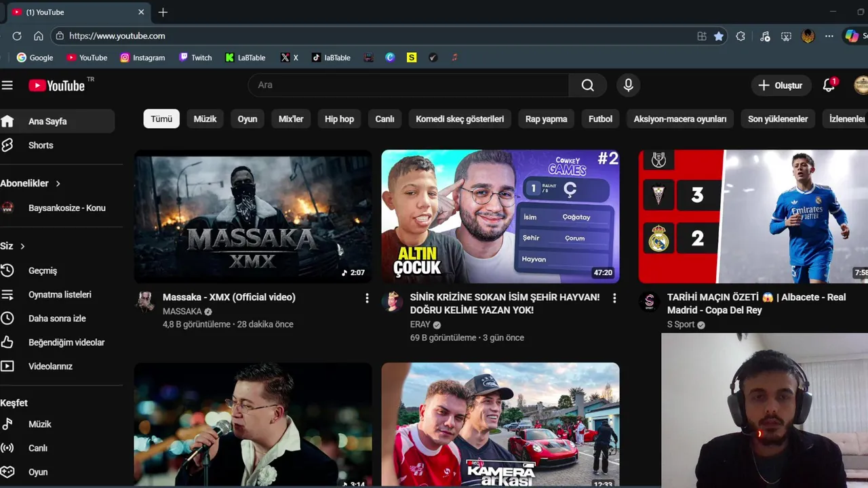Open Müzik under Keşfet

click(58, 424)
